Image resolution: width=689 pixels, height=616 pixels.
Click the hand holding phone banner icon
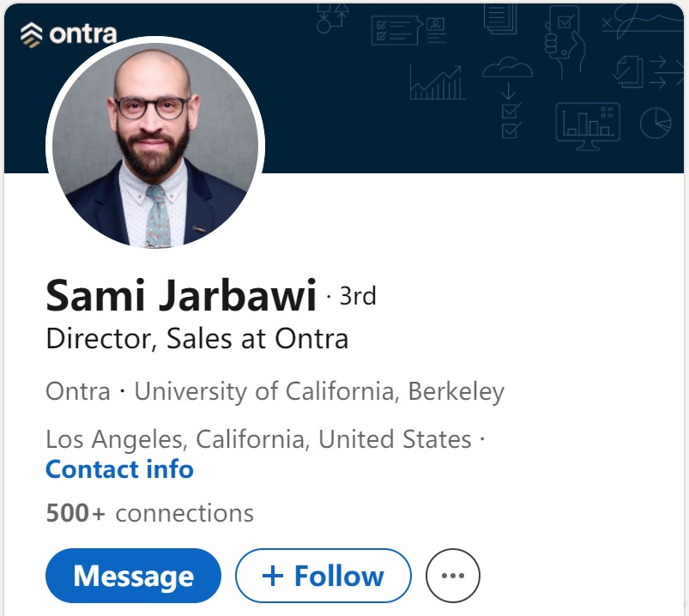pyautogui.click(x=564, y=39)
